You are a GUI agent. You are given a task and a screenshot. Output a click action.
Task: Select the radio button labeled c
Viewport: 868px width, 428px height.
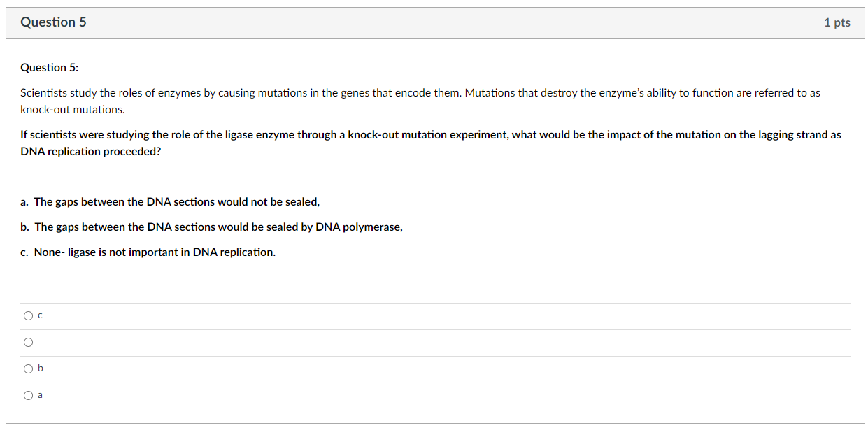coord(28,315)
